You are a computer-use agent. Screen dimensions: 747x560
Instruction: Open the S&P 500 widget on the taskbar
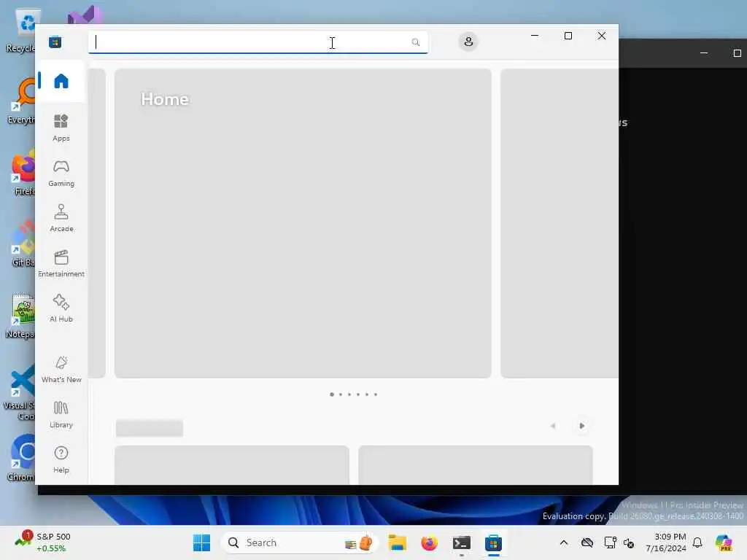click(x=43, y=542)
